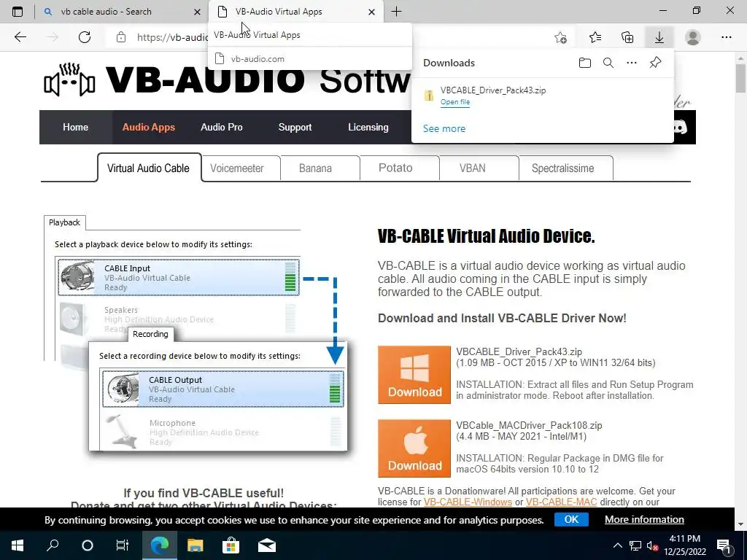This screenshot has width=747, height=560.
Task: Toggle the Downloads toolbar icon
Action: (x=659, y=37)
